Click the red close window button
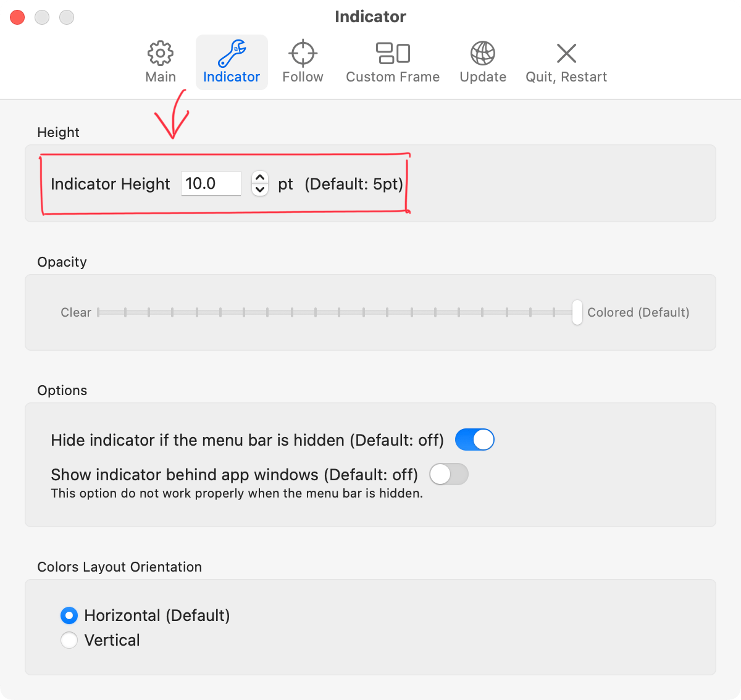741x700 pixels. pyautogui.click(x=17, y=17)
